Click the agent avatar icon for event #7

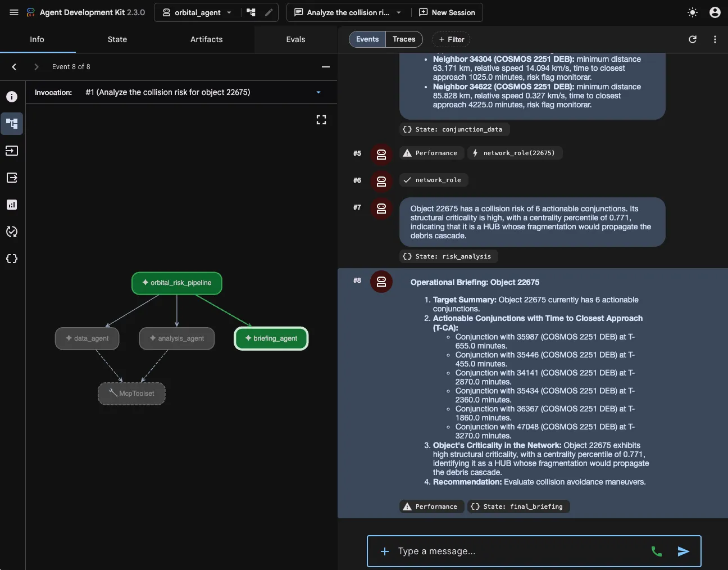click(381, 208)
